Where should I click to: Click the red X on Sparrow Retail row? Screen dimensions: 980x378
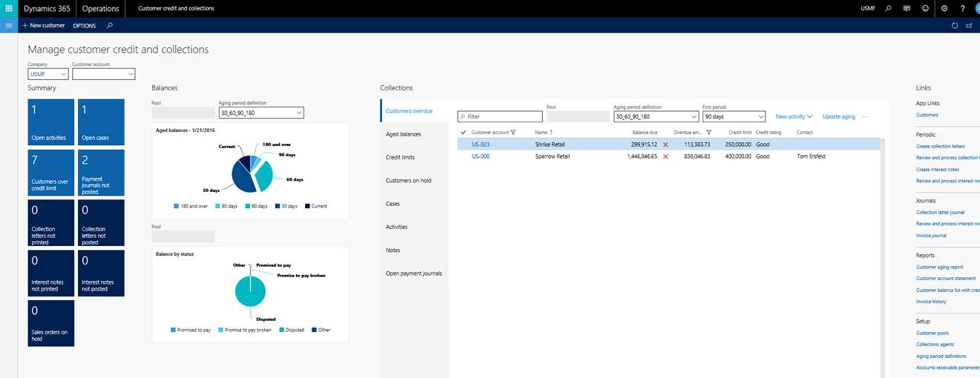[x=665, y=156]
